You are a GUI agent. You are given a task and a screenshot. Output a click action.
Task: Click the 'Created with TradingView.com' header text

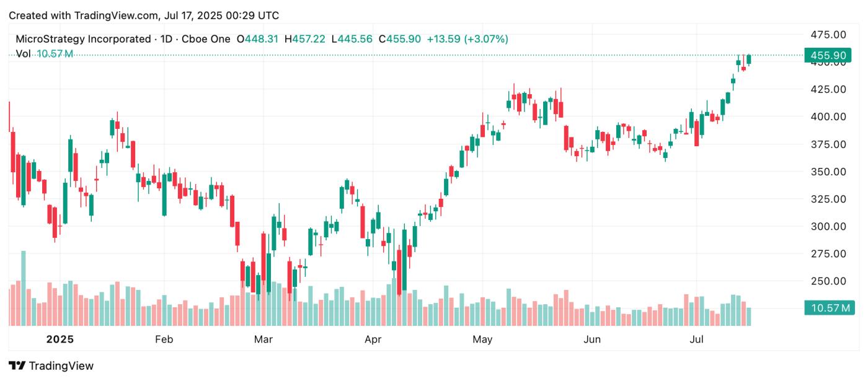point(143,15)
